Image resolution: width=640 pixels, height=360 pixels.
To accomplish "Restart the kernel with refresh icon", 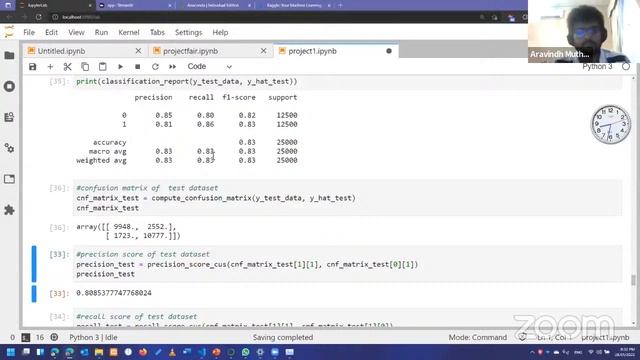I will point(155,67).
